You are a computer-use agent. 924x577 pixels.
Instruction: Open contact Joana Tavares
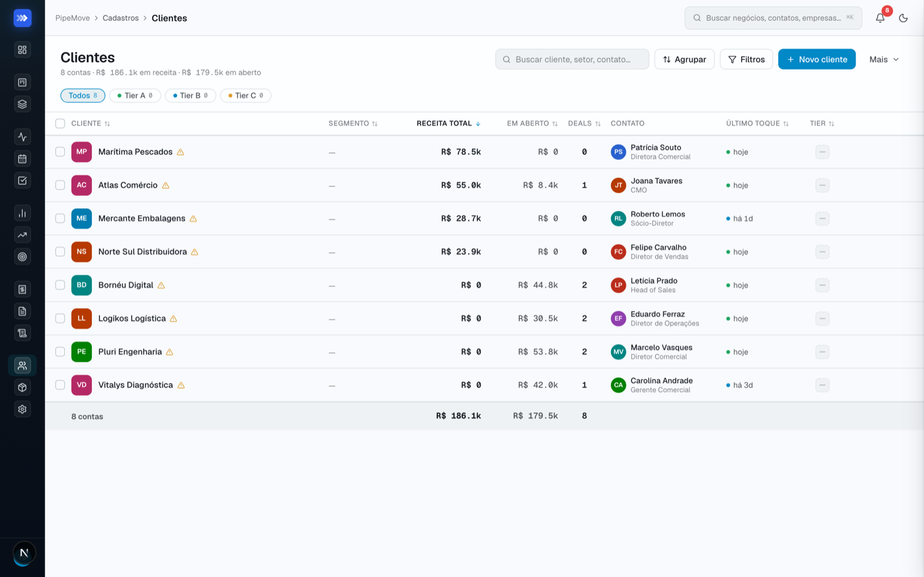(x=657, y=181)
